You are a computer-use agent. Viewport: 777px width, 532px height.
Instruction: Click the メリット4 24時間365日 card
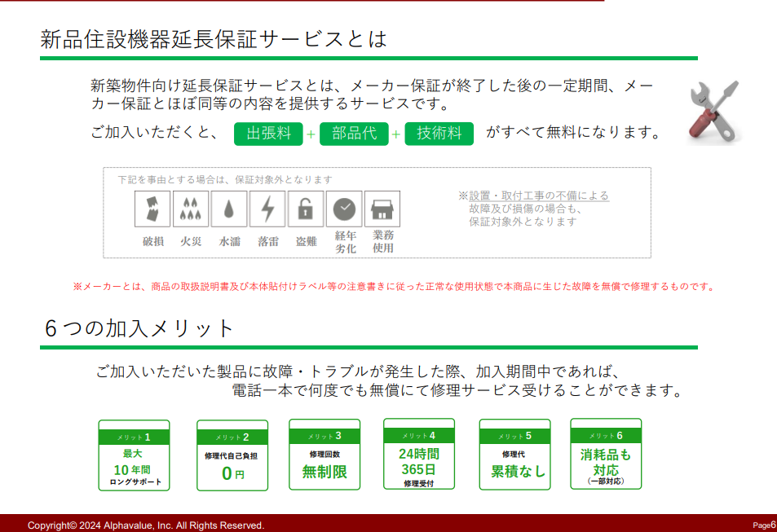419,455
